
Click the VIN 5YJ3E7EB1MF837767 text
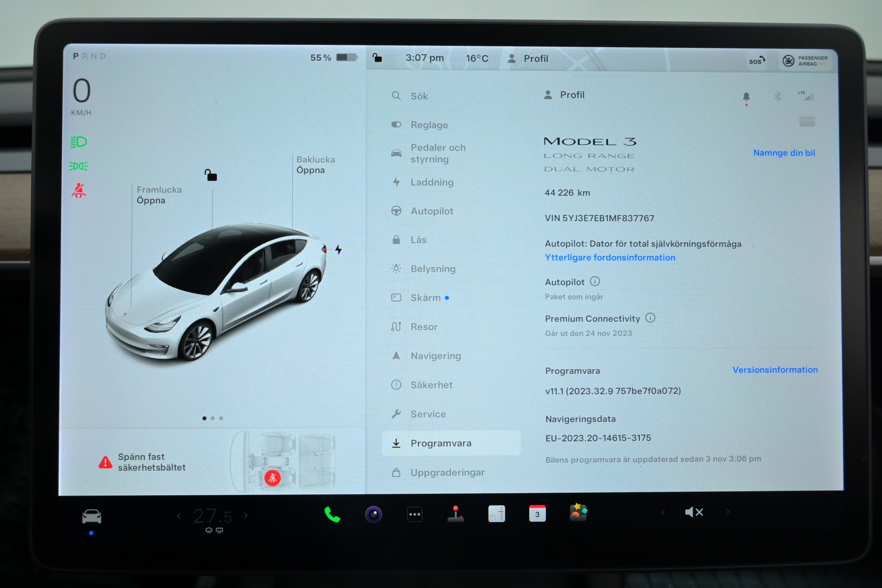599,218
